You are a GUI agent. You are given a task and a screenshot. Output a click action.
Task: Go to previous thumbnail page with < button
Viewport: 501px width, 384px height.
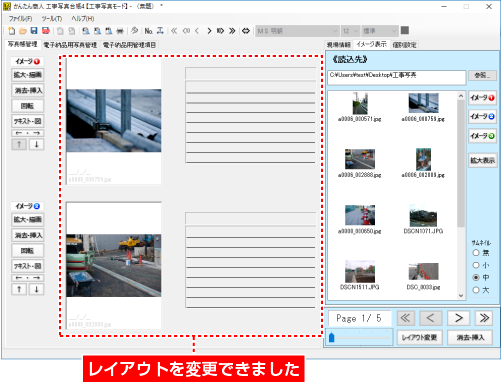click(x=430, y=318)
